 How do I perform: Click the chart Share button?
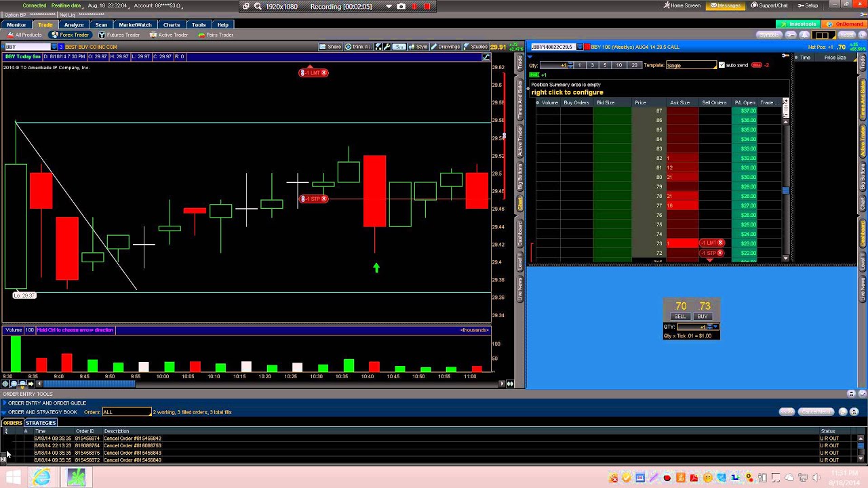(331, 47)
